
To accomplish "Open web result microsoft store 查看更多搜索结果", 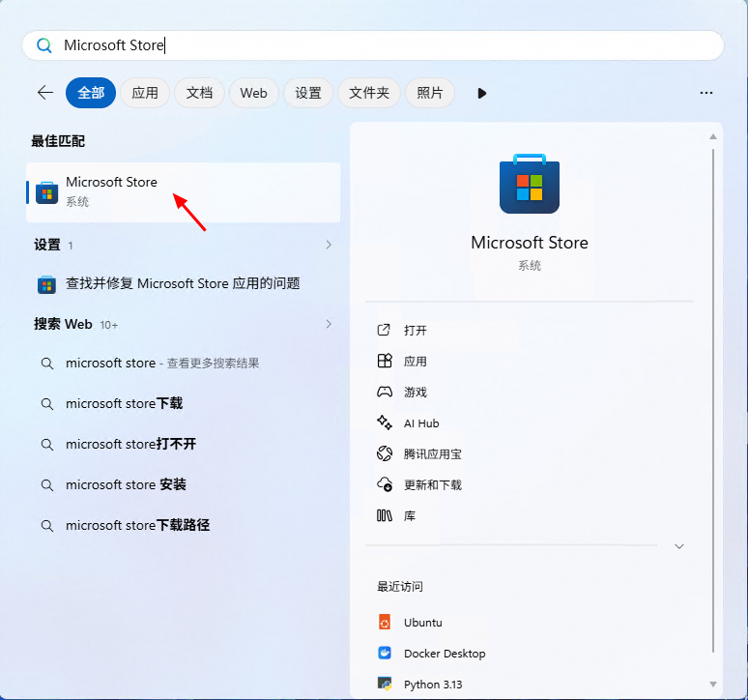I will coord(184,364).
